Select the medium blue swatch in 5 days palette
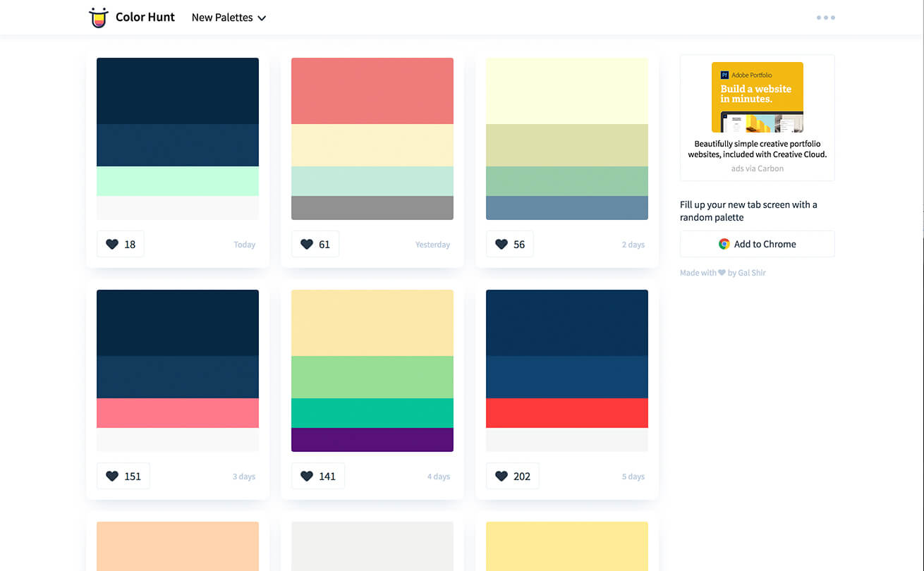This screenshot has width=924, height=571. pos(567,377)
